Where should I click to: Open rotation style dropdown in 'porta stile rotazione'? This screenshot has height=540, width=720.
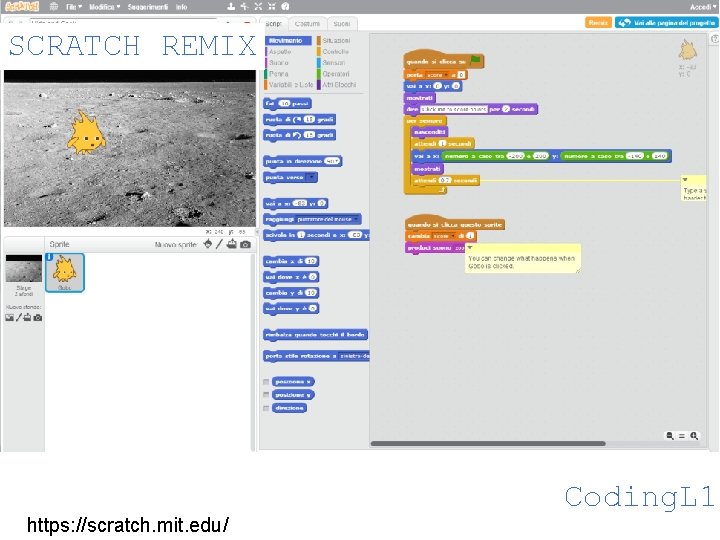pos(354,356)
